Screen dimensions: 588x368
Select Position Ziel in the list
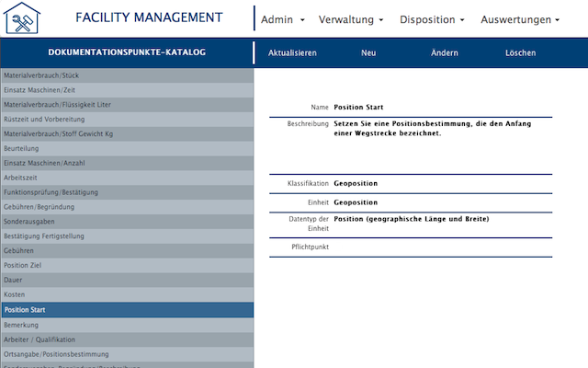pos(127,266)
